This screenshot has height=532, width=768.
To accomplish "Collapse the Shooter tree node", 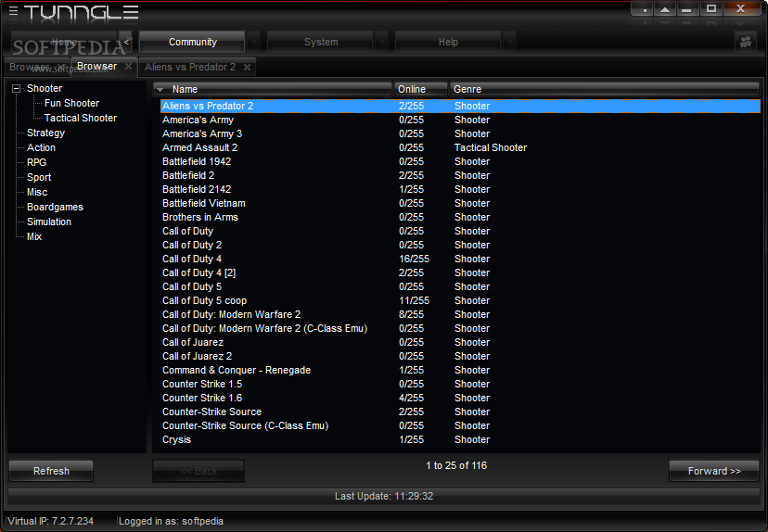I will (x=16, y=89).
